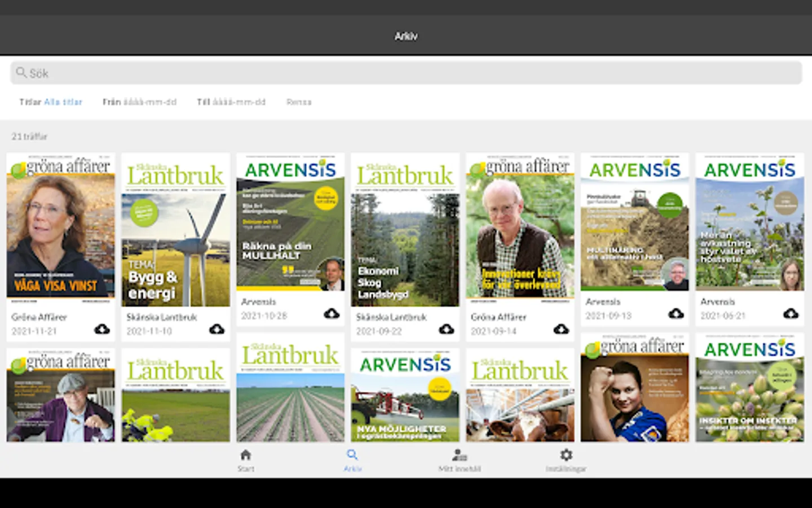
Task: Click 'Arvensis' title above 2021-10-28
Action: click(259, 302)
